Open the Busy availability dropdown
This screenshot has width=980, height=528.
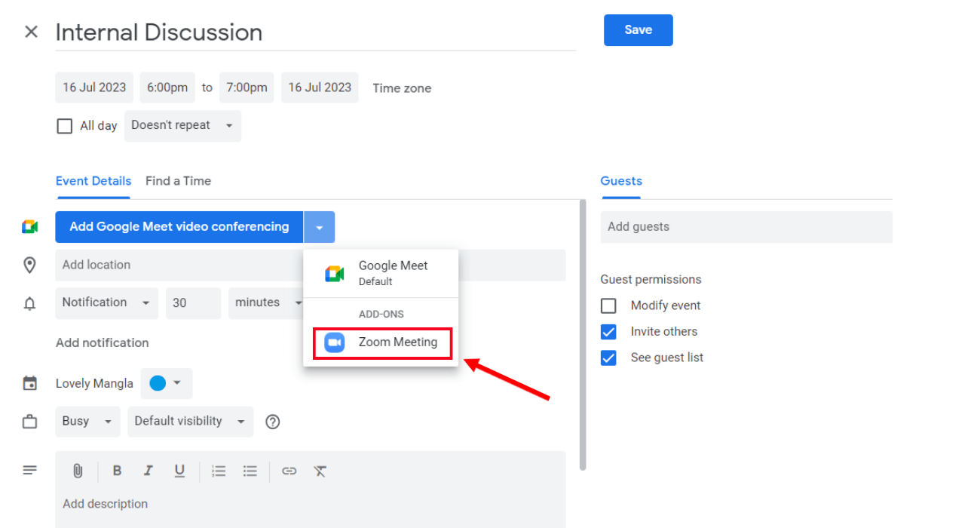[87, 422]
